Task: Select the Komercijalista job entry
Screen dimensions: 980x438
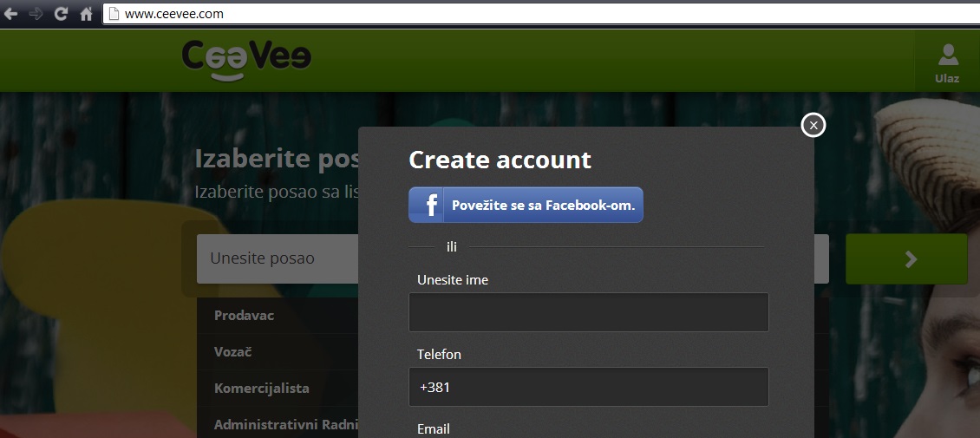Action: coord(278,388)
